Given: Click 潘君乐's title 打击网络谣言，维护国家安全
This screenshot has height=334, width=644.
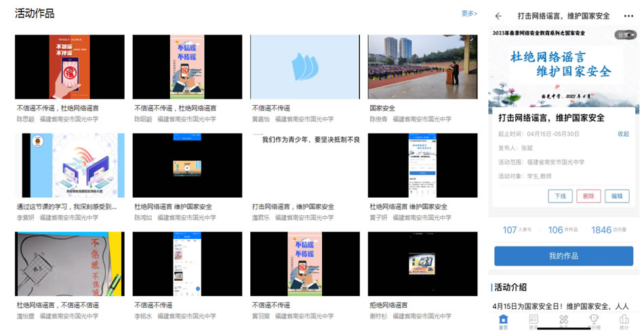Looking at the screenshot, I should [x=293, y=207].
